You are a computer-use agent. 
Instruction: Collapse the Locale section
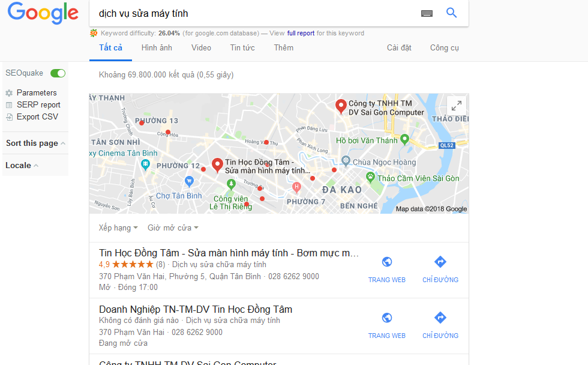point(22,166)
